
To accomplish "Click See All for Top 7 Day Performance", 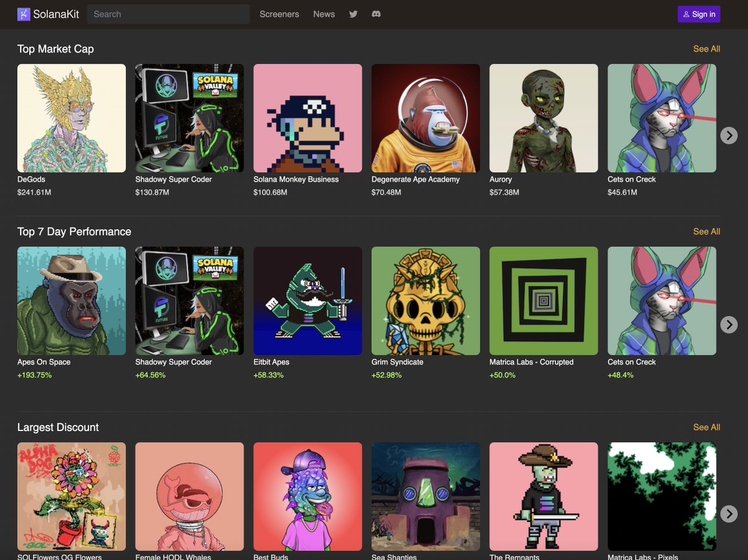I will tap(707, 231).
